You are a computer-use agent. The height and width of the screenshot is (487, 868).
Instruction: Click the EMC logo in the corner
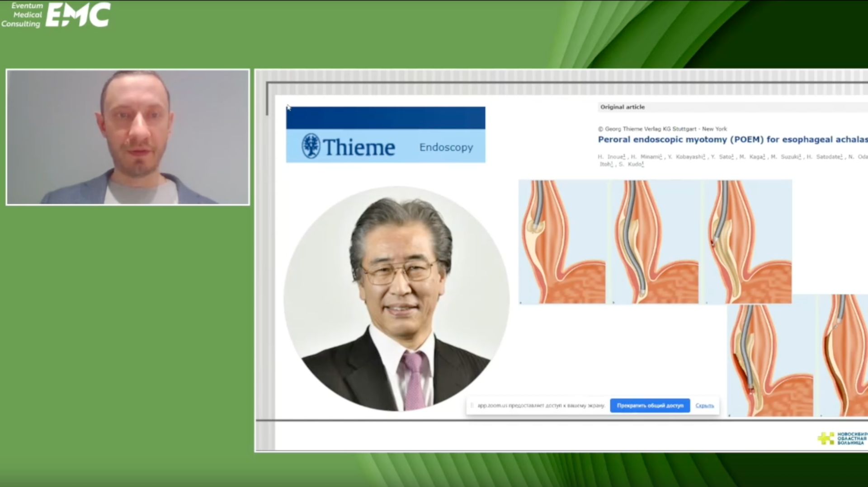coord(78,15)
